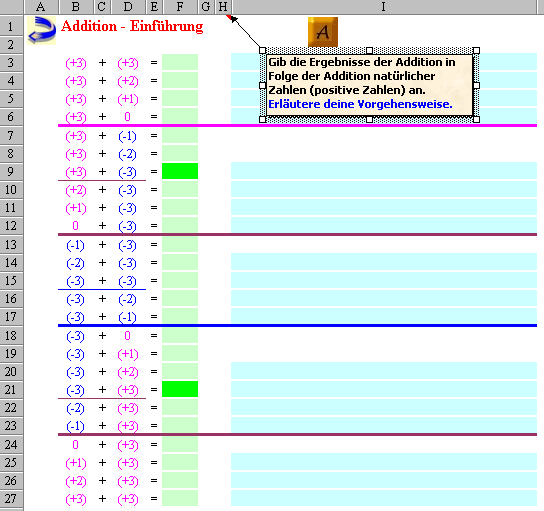Image resolution: width=544 pixels, height=511 pixels.
Task: Click plus sign in row 15
Action: 102,280
